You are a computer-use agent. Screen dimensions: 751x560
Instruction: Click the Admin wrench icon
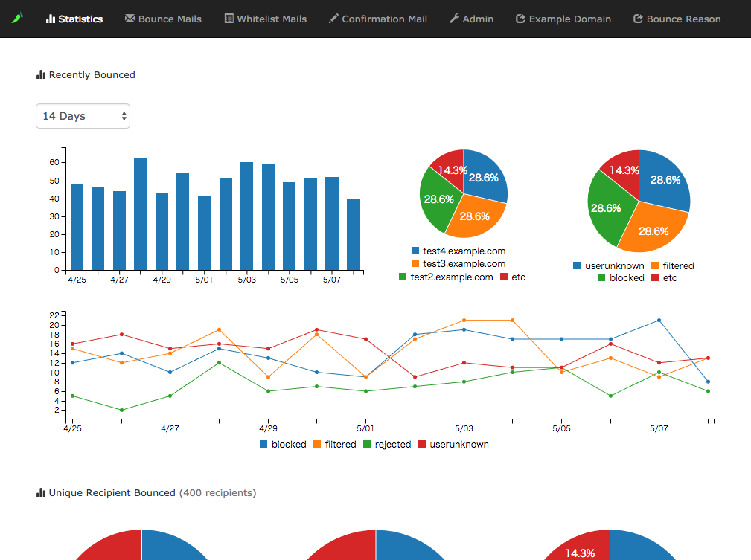click(x=454, y=19)
